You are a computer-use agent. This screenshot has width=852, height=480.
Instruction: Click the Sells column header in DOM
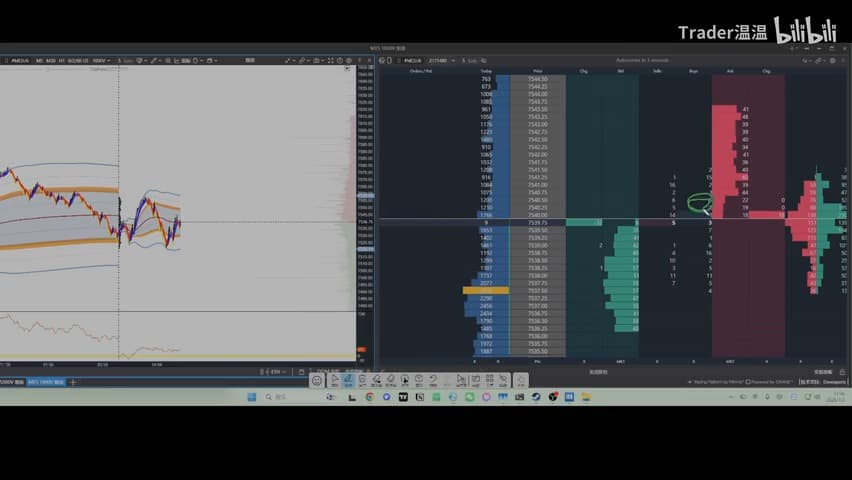tap(657, 71)
